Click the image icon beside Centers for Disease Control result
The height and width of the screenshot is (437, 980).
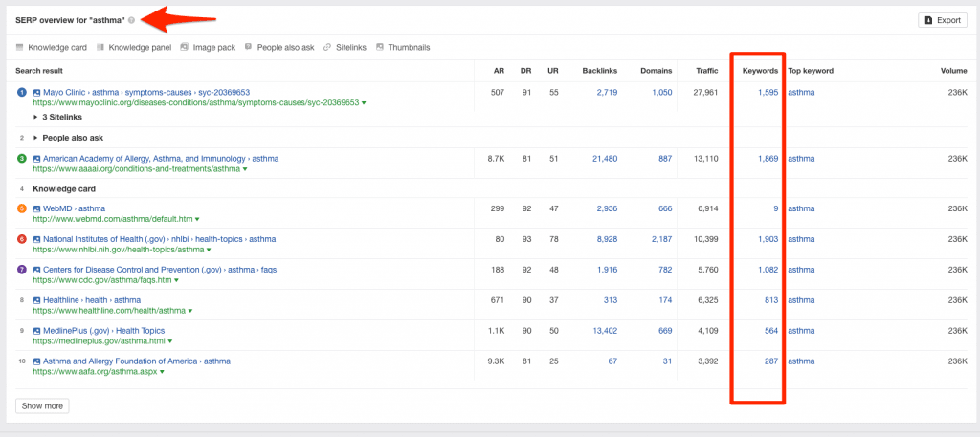tap(37, 270)
